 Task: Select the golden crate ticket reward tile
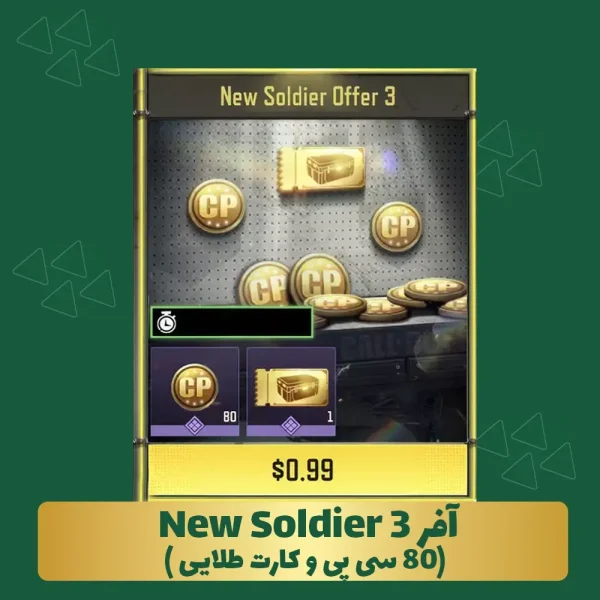[x=291, y=391]
